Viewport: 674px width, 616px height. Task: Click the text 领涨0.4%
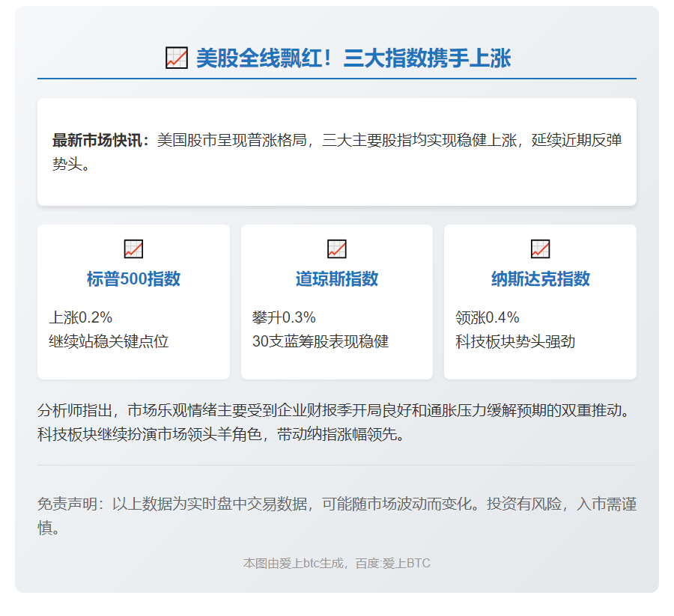487,318
